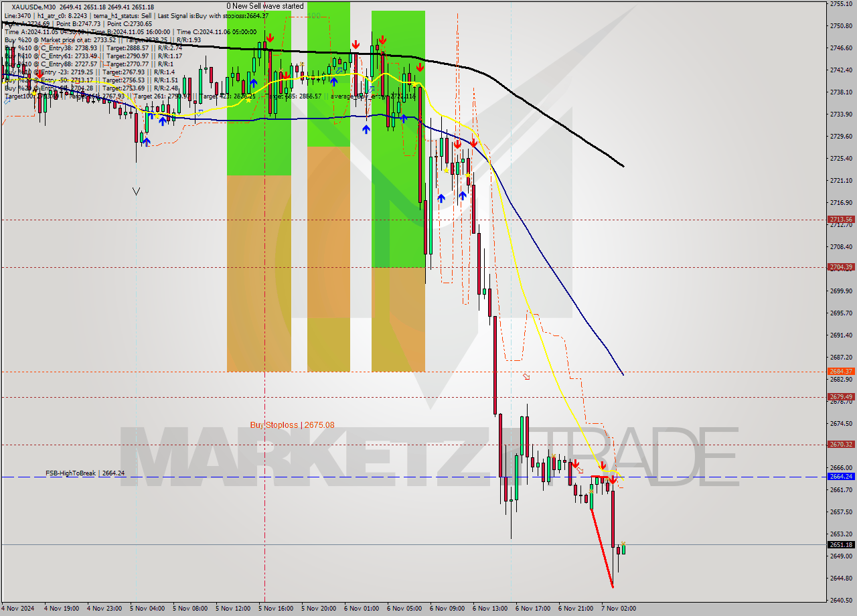Select the '5 Nov 04:00' time label
Screen dimensions: 857x616
pyautogui.click(x=149, y=609)
